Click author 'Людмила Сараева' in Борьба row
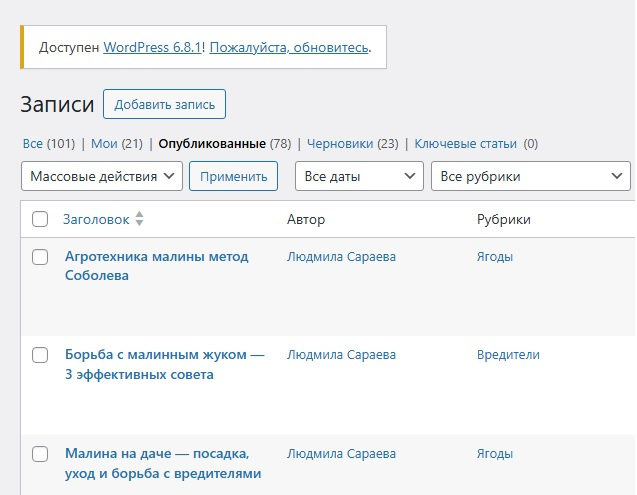637x495 pixels. 341,355
